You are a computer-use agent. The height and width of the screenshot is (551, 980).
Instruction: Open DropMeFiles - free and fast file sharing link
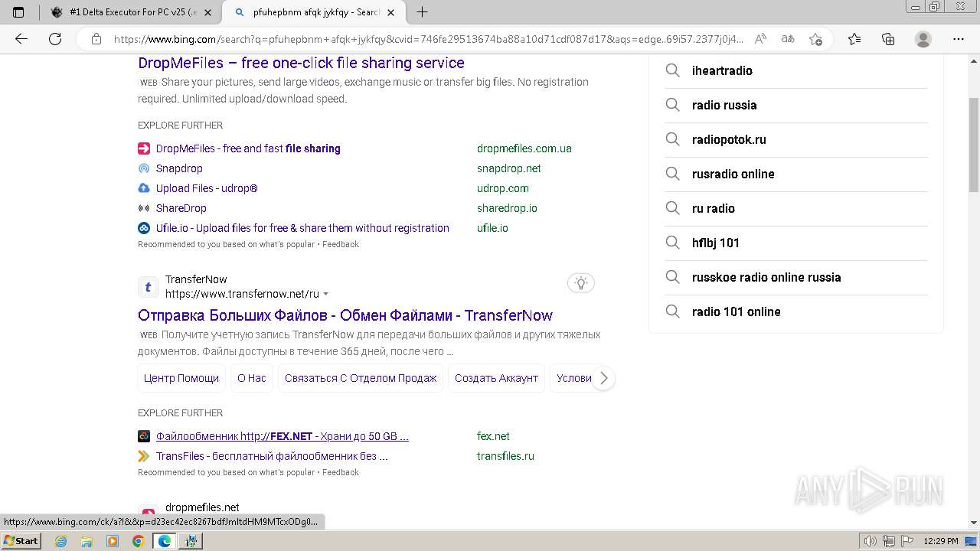pos(248,148)
